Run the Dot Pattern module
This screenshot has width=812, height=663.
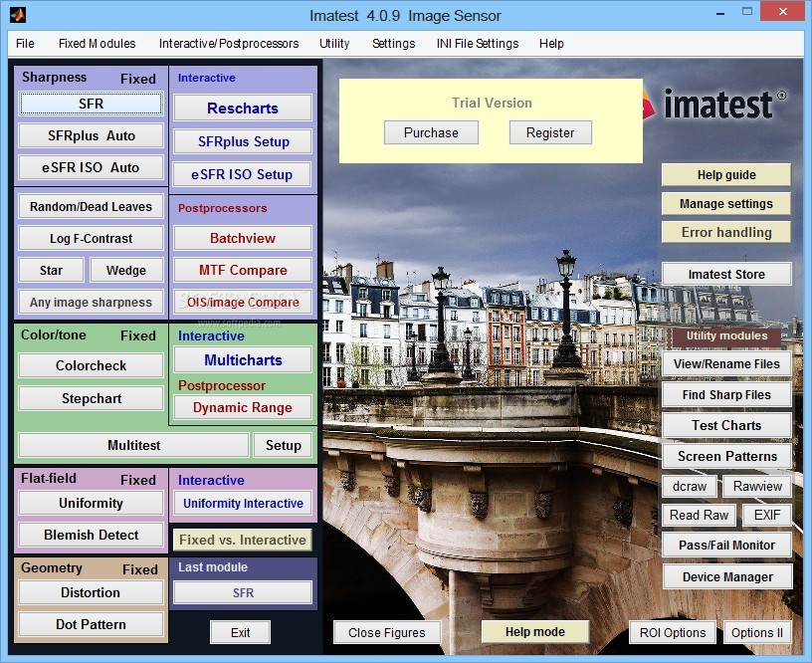click(92, 624)
